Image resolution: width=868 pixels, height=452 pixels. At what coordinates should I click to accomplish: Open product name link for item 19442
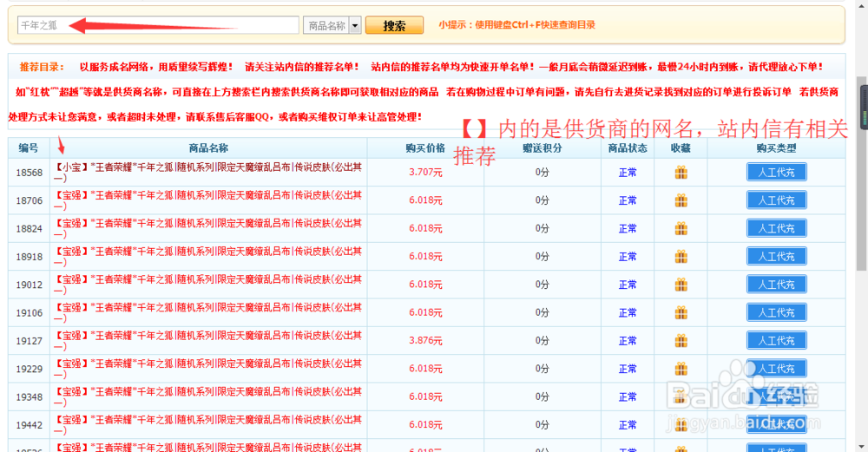pyautogui.click(x=207, y=424)
